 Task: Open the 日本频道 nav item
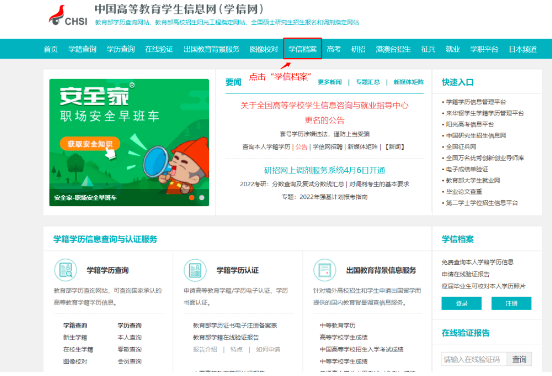tap(523, 49)
